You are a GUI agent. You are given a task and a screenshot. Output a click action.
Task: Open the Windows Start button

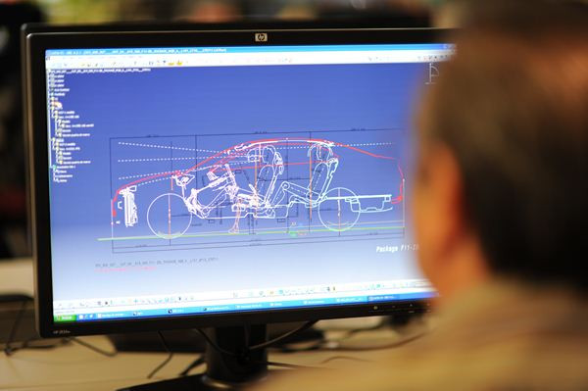(x=66, y=318)
